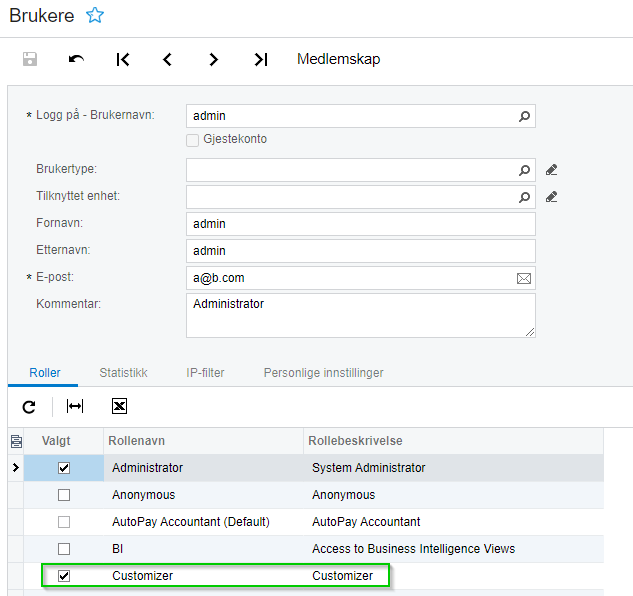Open grid column configuration icon

coord(16,441)
